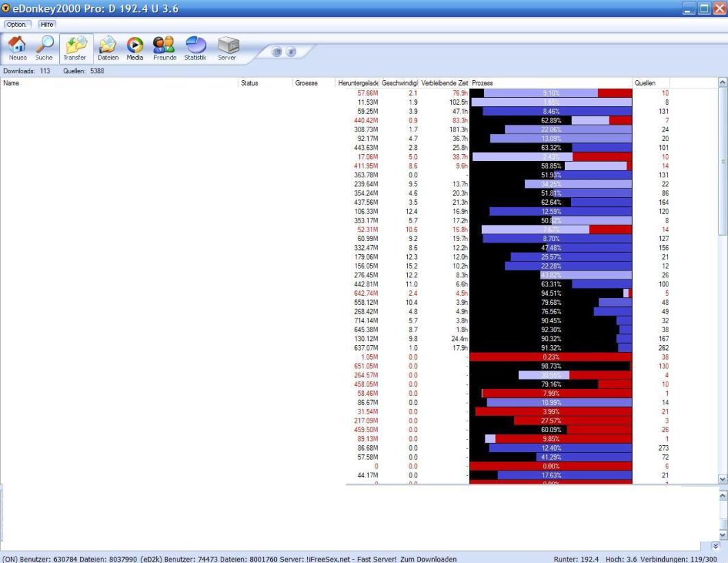The image size is (728, 563).
Task: Open the Server list icon
Action: pyautogui.click(x=228, y=48)
